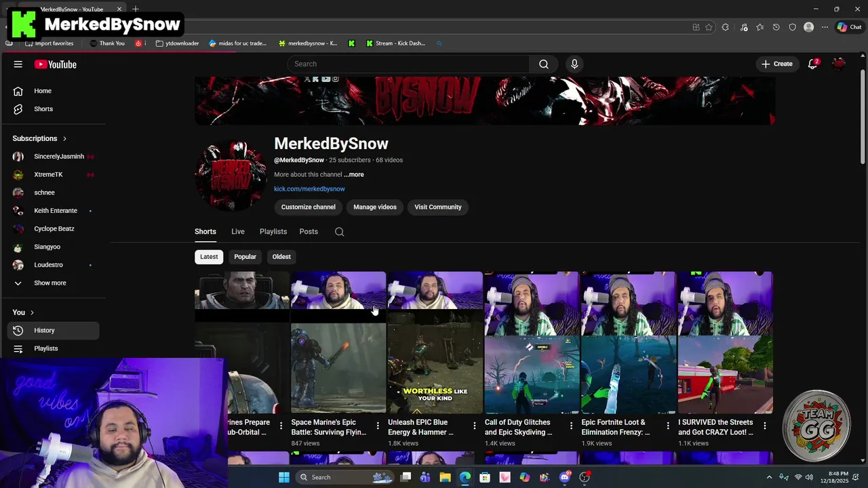Open YouTube notifications bell

812,64
